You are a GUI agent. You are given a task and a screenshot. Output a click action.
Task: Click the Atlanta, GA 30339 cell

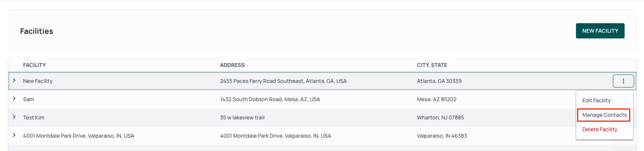439,81
